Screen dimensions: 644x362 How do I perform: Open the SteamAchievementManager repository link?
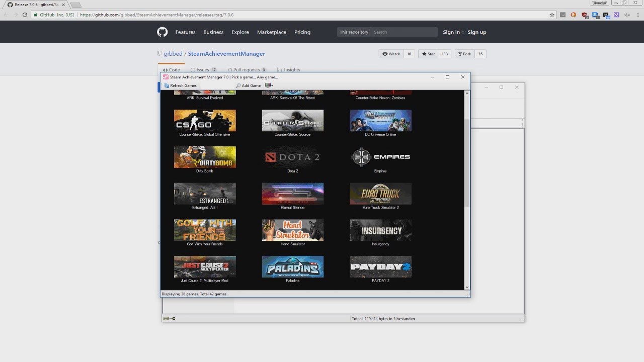[226, 54]
